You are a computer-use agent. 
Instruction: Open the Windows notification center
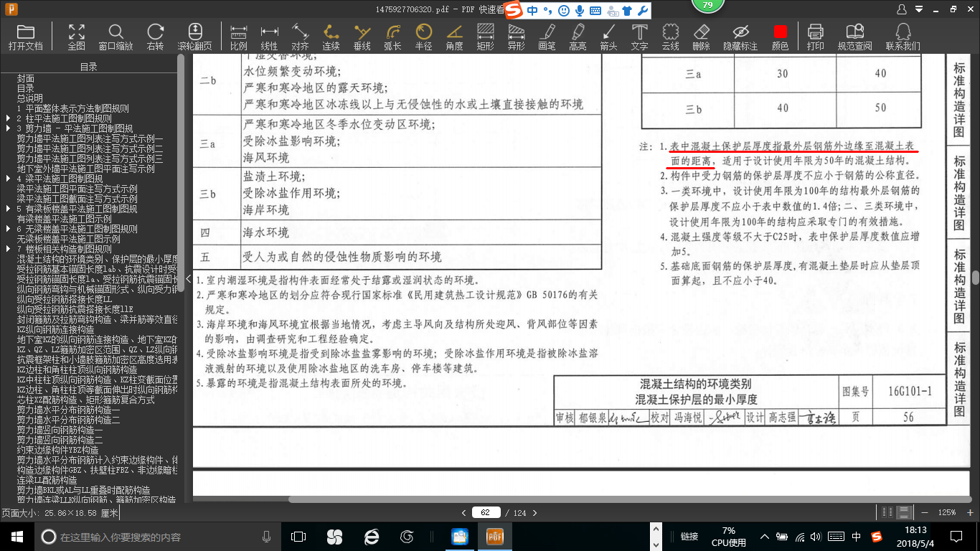click(956, 536)
